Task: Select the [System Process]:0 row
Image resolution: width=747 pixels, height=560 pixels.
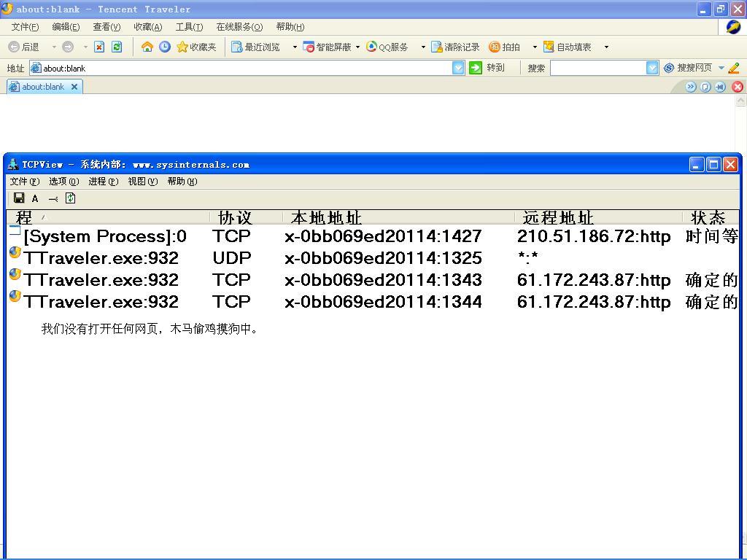Action: point(373,236)
